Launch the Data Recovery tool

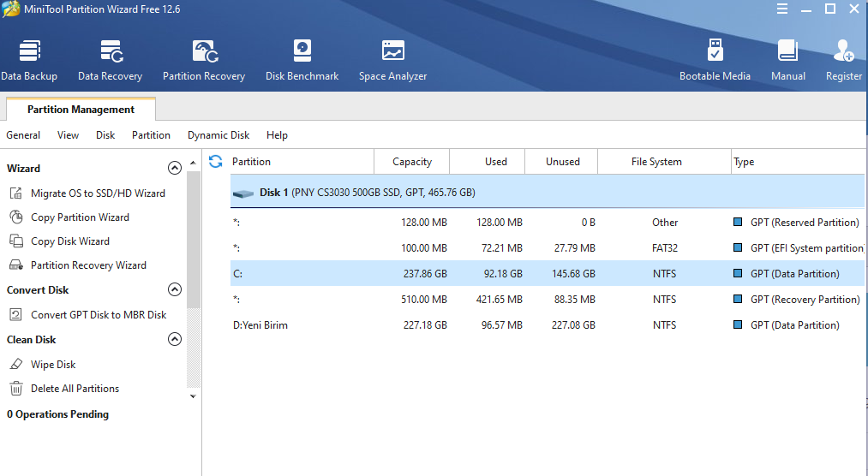[x=111, y=60]
